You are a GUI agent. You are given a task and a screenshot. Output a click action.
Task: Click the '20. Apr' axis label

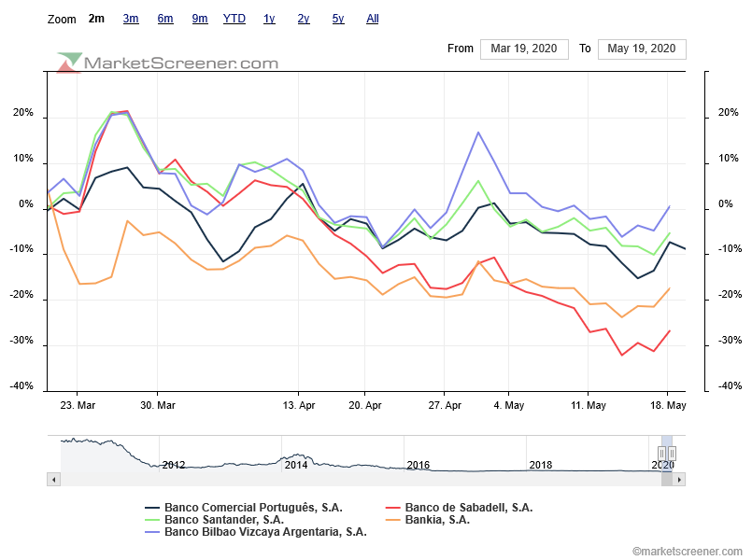[365, 405]
